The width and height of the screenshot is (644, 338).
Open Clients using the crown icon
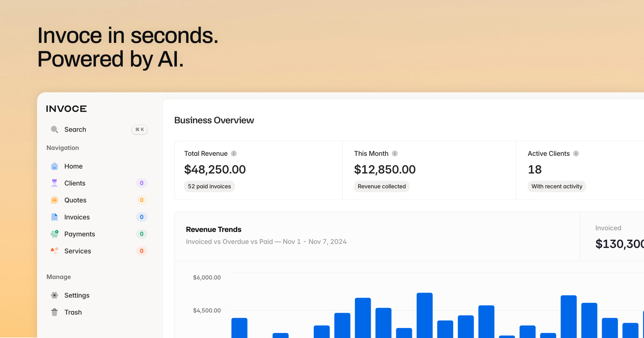pos(54,183)
